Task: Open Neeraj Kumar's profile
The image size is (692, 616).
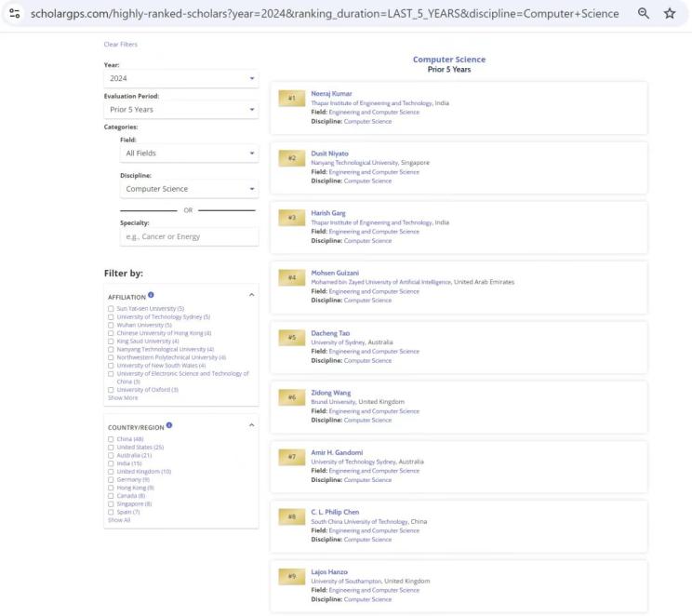Action: tap(331, 94)
